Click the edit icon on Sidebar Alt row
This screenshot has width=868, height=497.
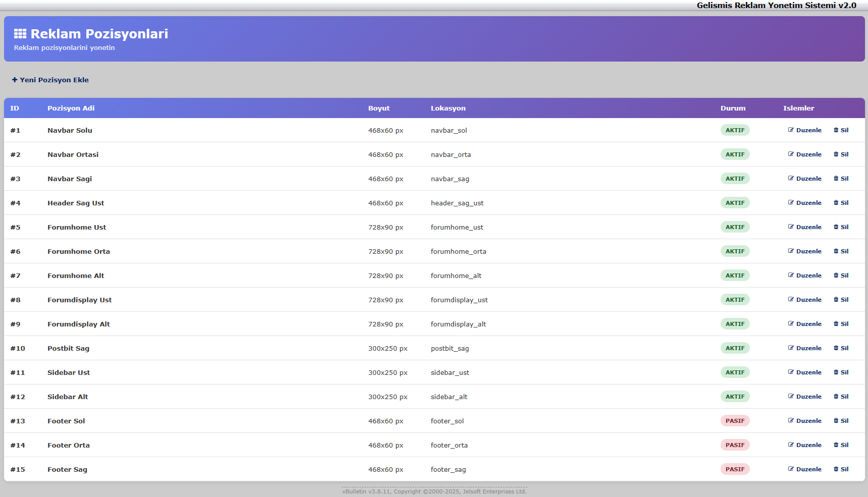pos(791,396)
